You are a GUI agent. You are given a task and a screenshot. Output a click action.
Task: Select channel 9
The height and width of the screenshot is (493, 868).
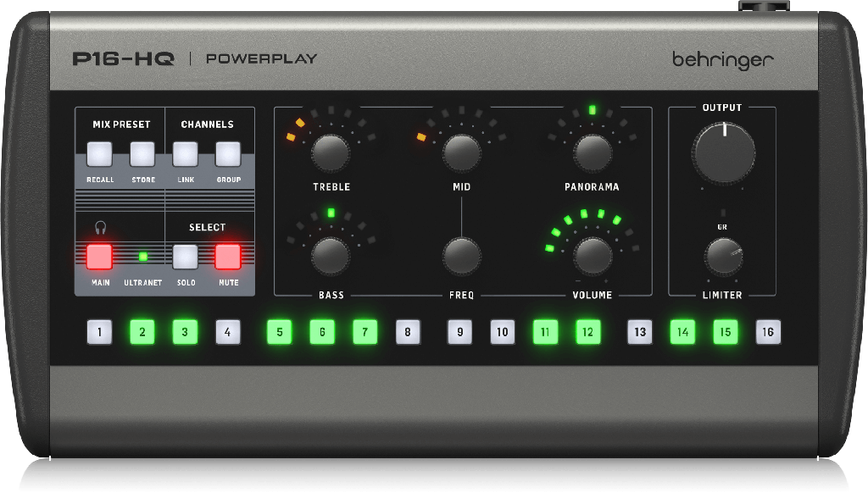459,332
